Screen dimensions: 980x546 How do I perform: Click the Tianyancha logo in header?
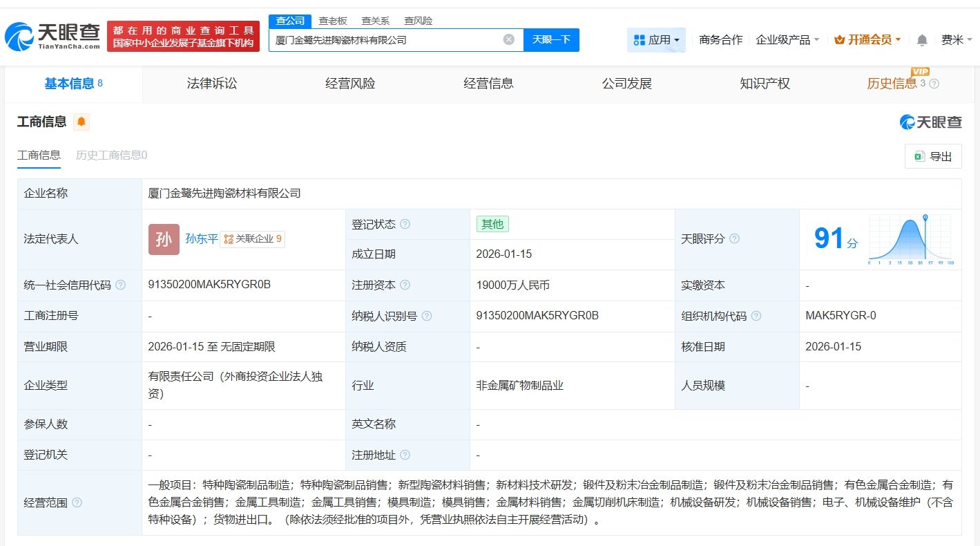coord(52,37)
